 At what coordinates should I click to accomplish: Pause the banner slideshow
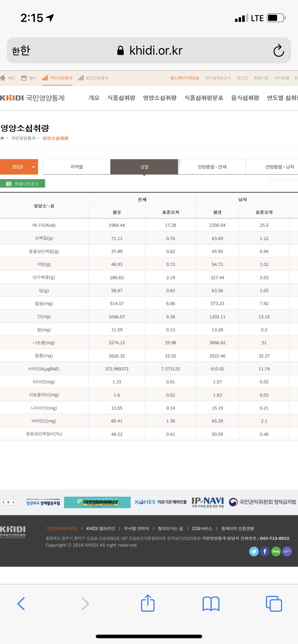point(8,502)
